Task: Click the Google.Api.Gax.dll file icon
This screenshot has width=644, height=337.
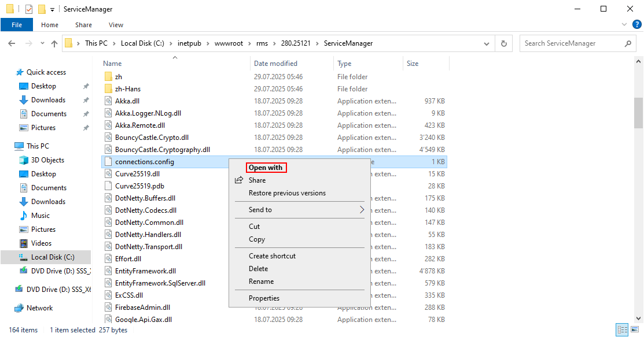Action: tap(108, 319)
